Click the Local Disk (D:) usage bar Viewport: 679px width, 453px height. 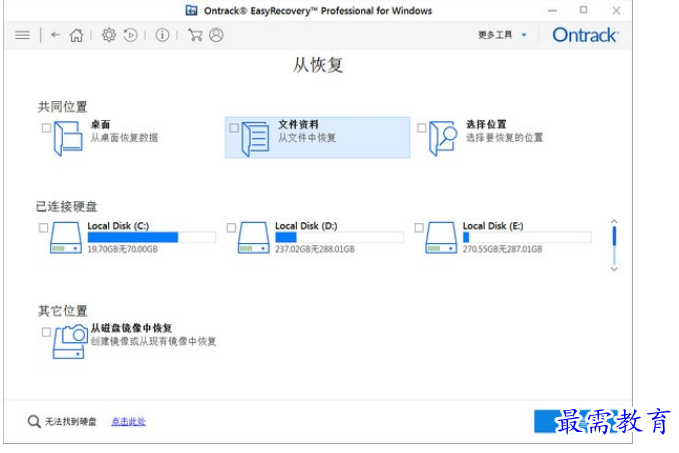point(339,237)
